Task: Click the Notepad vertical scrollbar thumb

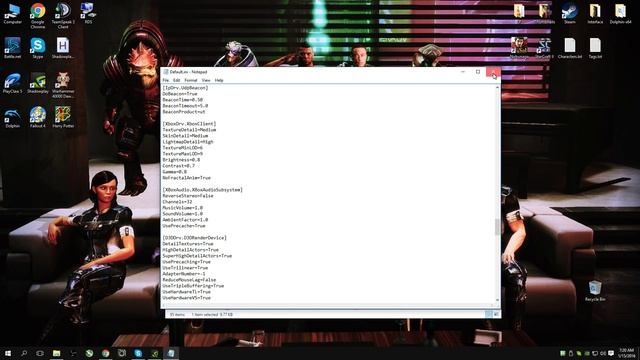Action: 497,227
